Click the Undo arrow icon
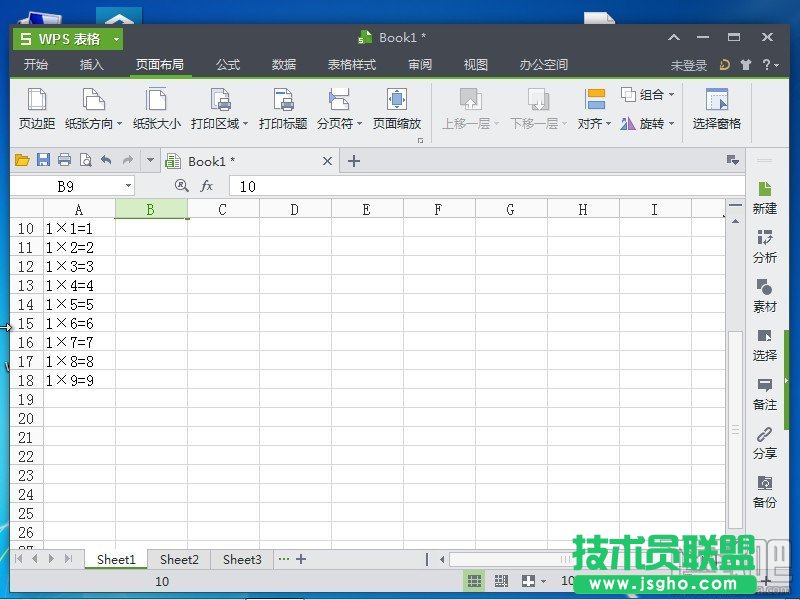Screen dimensions: 800x600 [105, 159]
